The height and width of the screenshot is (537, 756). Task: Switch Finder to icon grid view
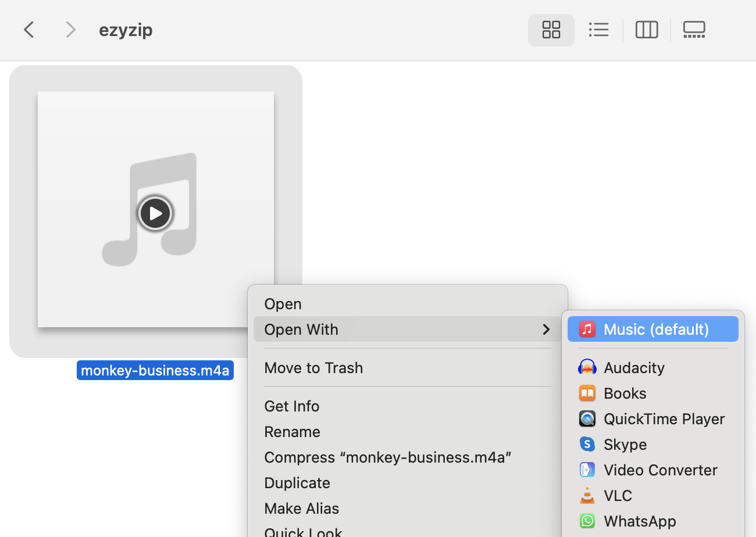pyautogui.click(x=551, y=30)
